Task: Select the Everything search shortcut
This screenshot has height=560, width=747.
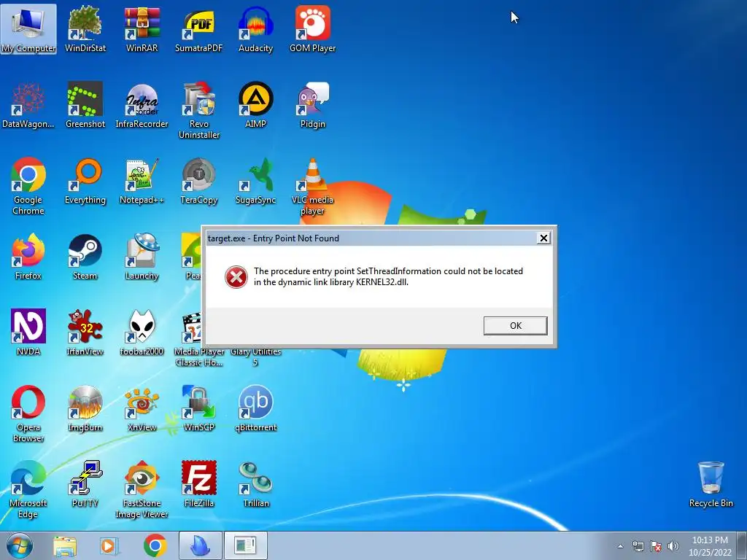Action: pyautogui.click(x=85, y=182)
